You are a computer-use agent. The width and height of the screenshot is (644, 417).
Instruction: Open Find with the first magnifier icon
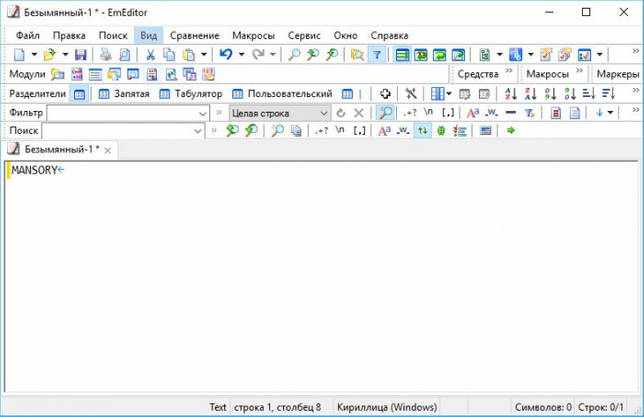(x=294, y=55)
